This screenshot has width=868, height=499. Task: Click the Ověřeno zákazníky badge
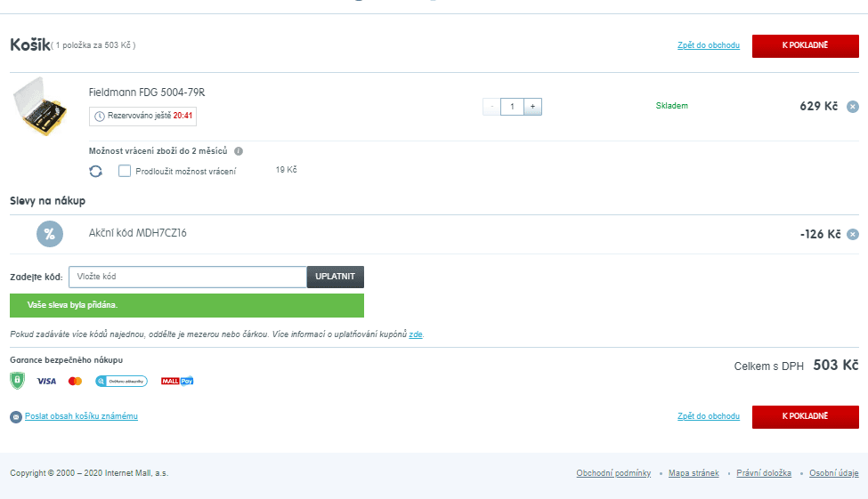point(121,381)
